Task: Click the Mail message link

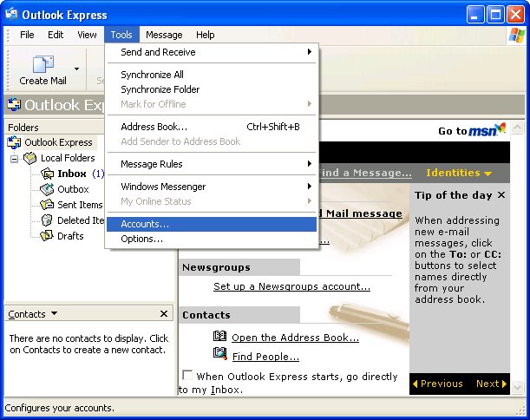Action: tap(361, 213)
